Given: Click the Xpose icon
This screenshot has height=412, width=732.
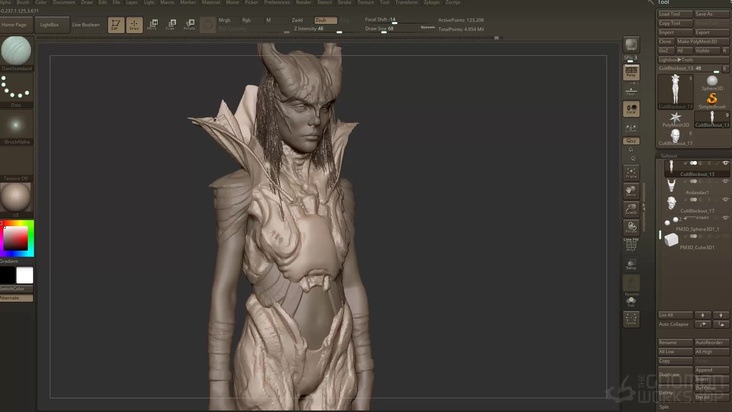Looking at the screenshot, I should click(631, 319).
